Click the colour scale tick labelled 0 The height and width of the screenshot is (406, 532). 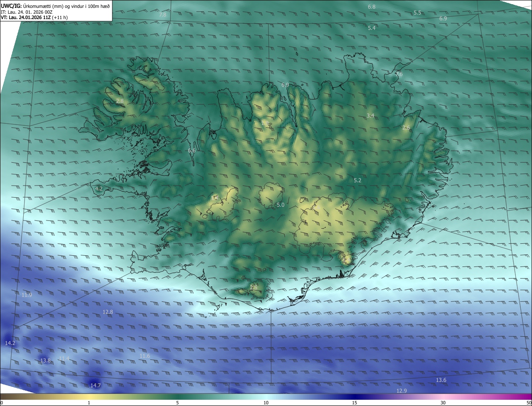pyautogui.click(x=1, y=403)
